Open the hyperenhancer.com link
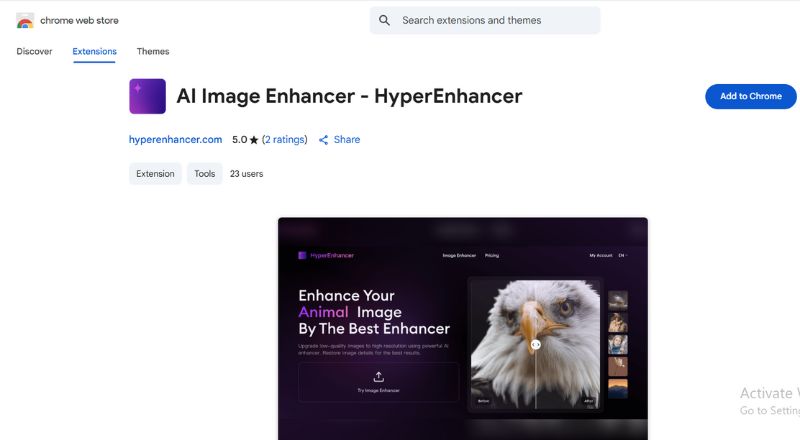The width and height of the screenshot is (800, 440). tap(176, 140)
